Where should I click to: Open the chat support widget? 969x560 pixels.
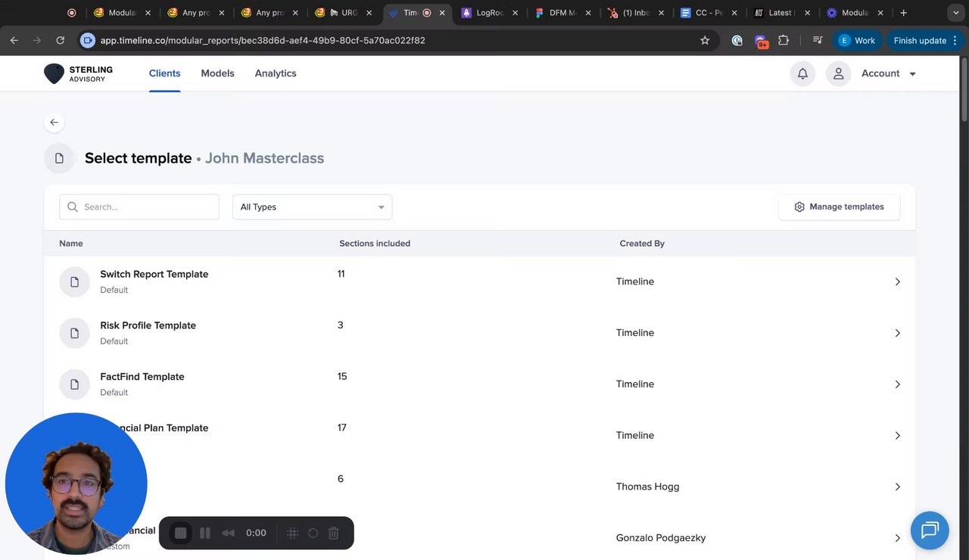(930, 530)
